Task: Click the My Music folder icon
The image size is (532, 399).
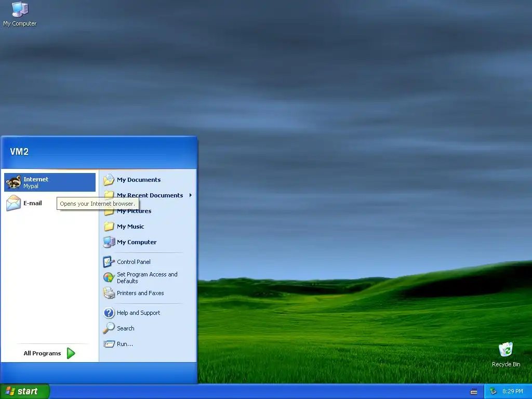Action: pyautogui.click(x=109, y=227)
